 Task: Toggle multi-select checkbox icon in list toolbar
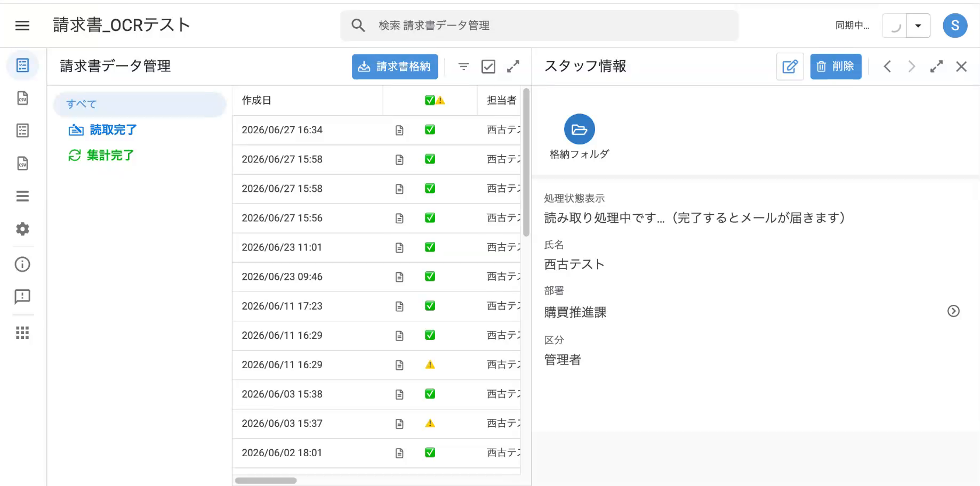pyautogui.click(x=488, y=67)
